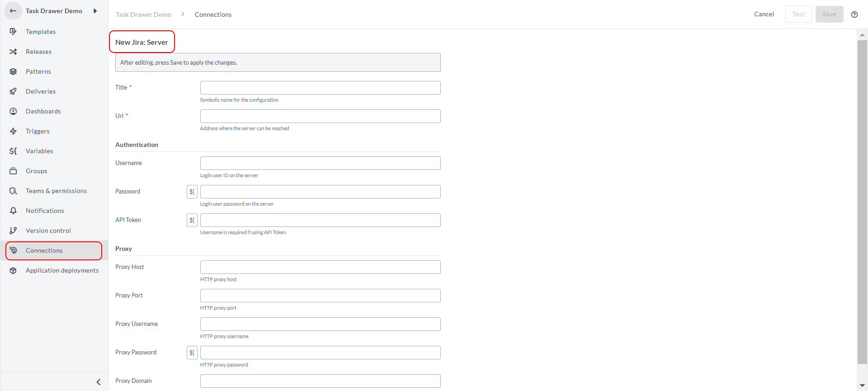This screenshot has width=868, height=391.
Task: Click the Connections icon in the sidebar
Action: [x=13, y=250]
